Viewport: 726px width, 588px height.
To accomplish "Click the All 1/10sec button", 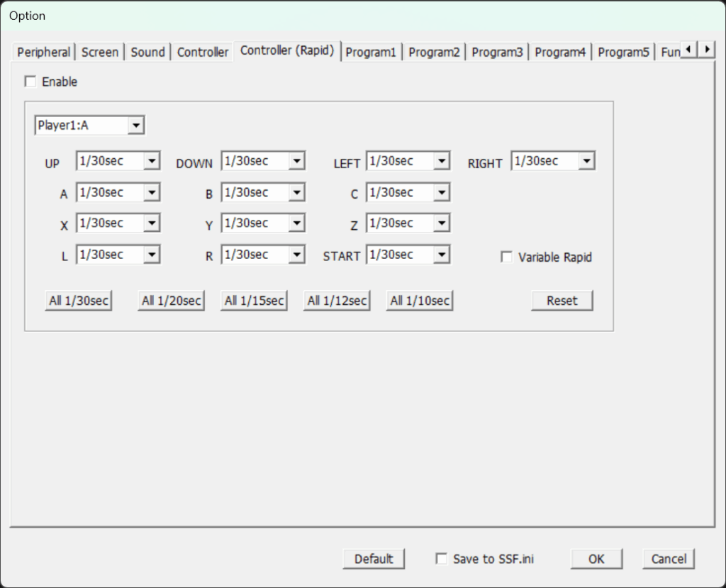I will click(x=420, y=301).
